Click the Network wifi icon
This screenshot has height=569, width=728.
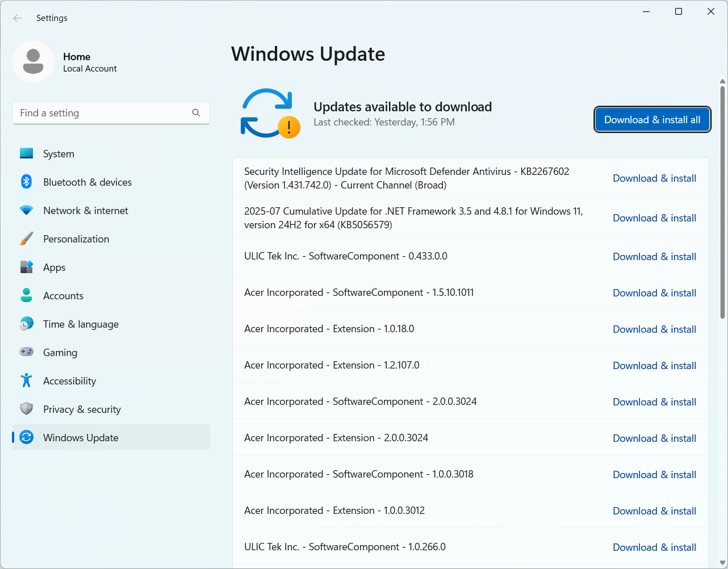pyautogui.click(x=26, y=211)
